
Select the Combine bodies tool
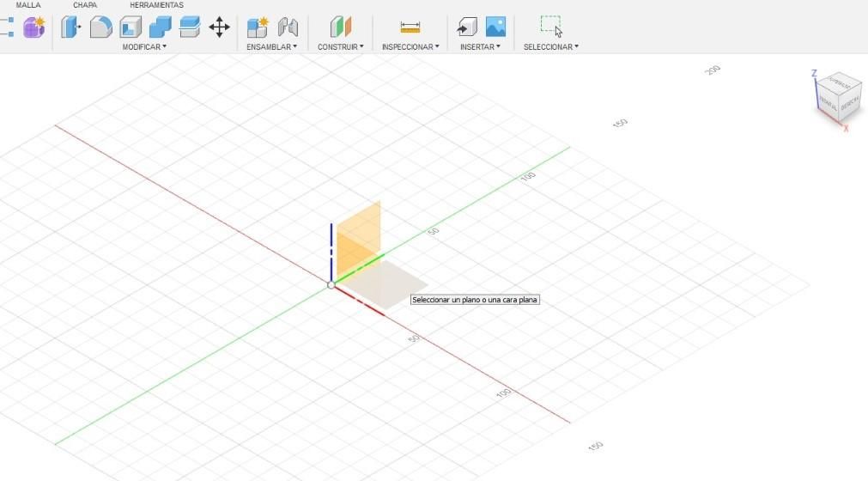[x=161, y=27]
